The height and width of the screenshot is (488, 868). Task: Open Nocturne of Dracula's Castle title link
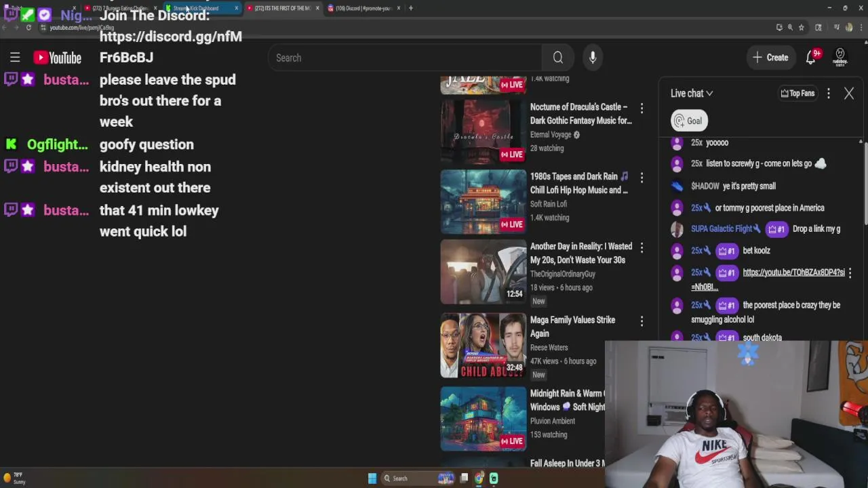(580, 114)
